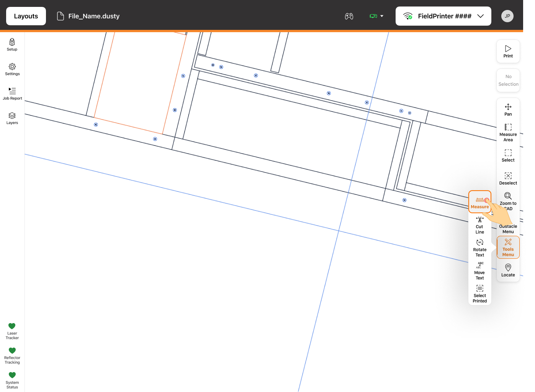This screenshot has height=392, width=535.
Task: Expand the green robot status dropdown
Action: (x=376, y=16)
